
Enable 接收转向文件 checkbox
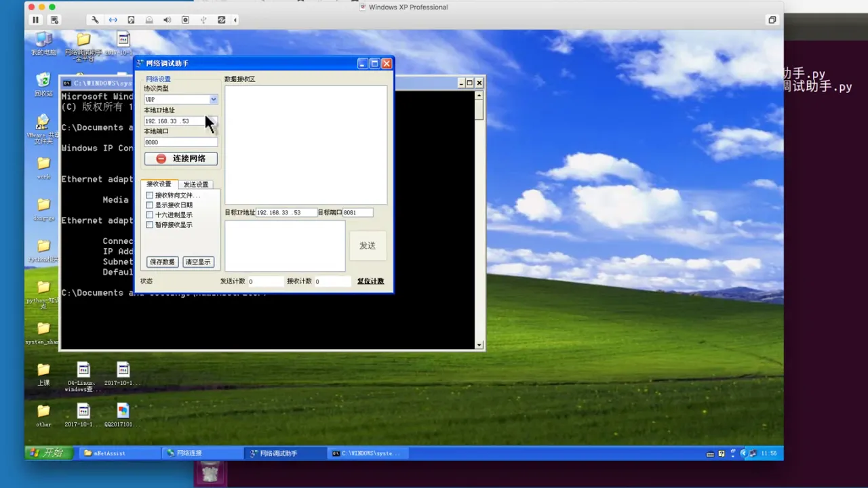(150, 195)
